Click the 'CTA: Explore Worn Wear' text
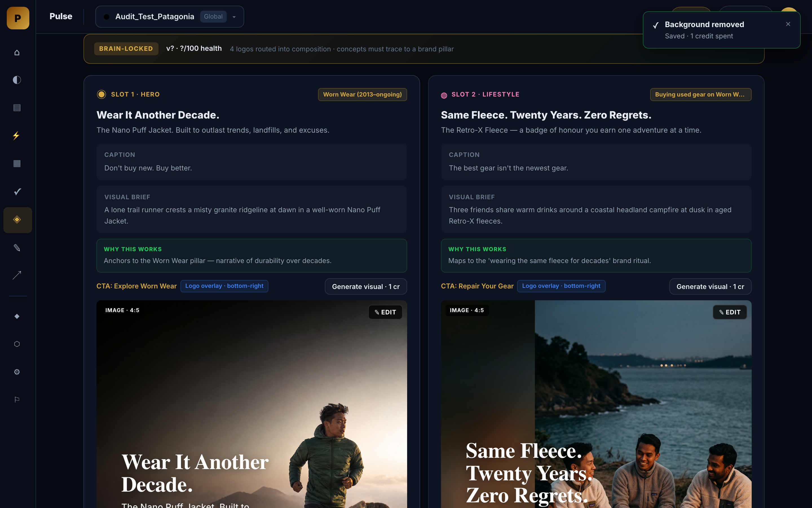Image resolution: width=812 pixels, height=508 pixels. coord(136,286)
